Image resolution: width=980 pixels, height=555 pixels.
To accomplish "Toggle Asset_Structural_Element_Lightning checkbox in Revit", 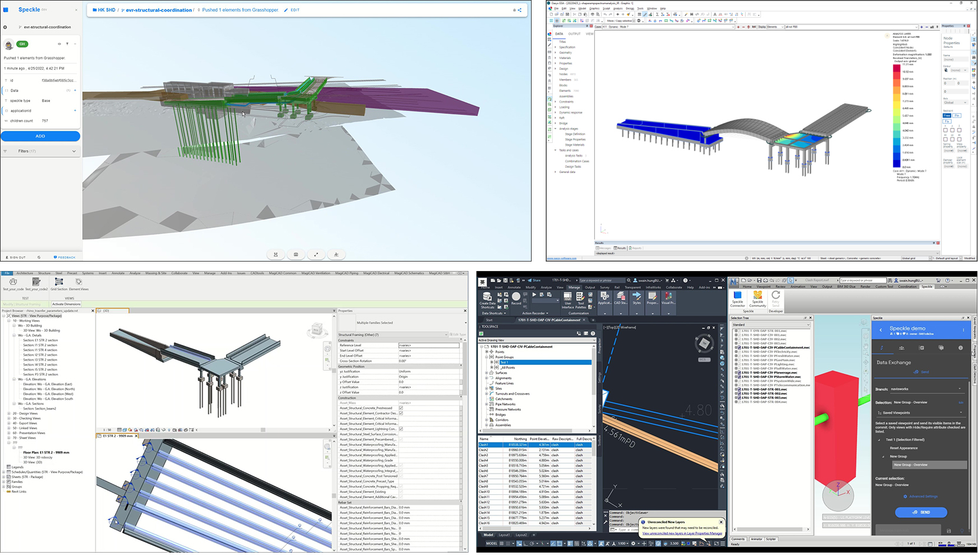I will pyautogui.click(x=402, y=430).
